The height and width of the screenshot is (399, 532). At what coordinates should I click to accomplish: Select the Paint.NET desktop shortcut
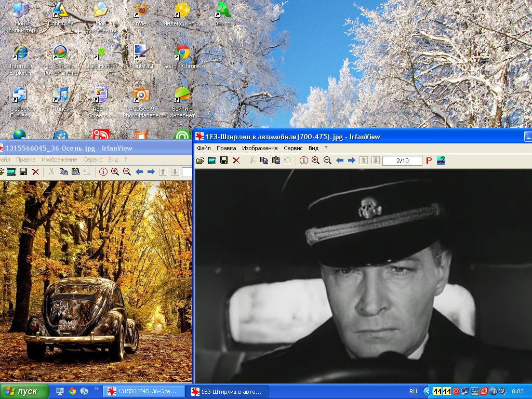[x=141, y=57]
